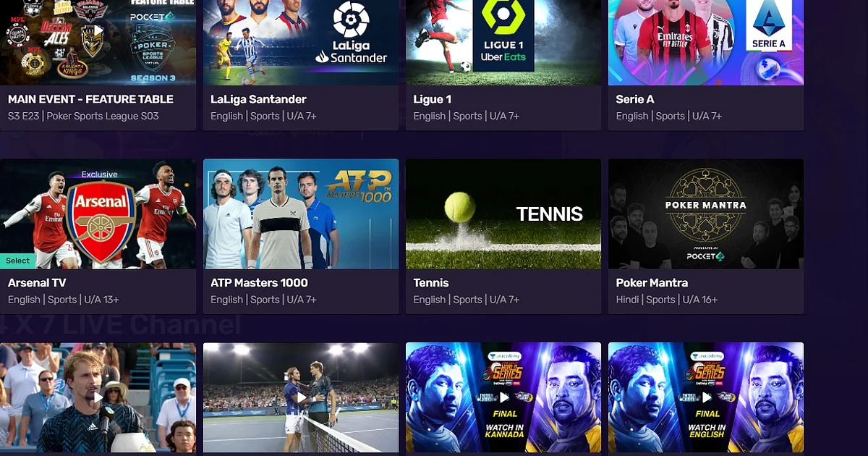Click the MAIN EVENT - FEATURE TABLE title
Screen dimensions: 868x456
[x=90, y=99]
